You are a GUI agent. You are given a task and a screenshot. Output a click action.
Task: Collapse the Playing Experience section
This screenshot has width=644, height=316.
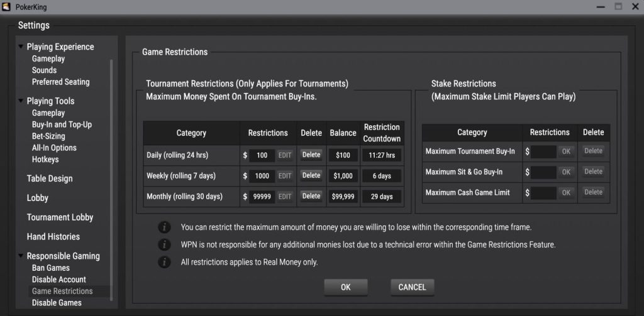pos(21,46)
